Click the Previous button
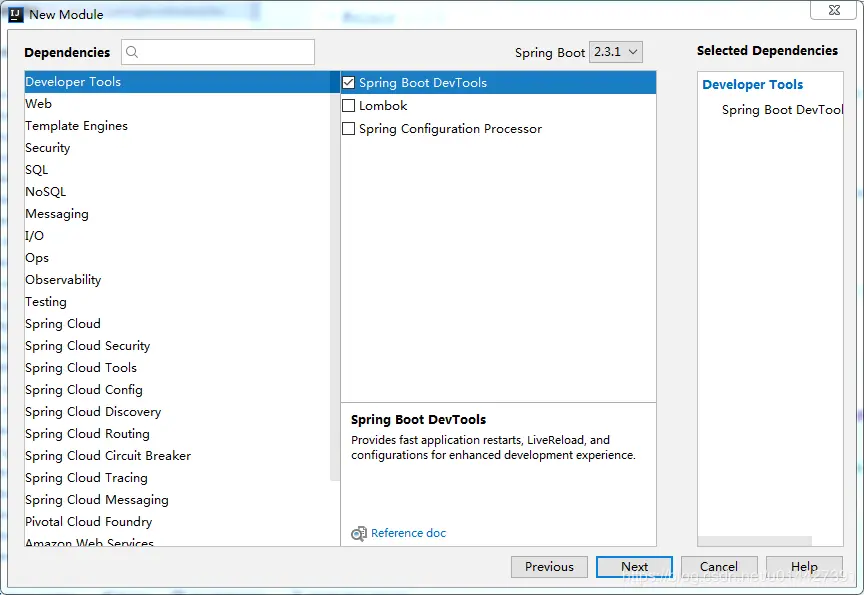 click(549, 567)
